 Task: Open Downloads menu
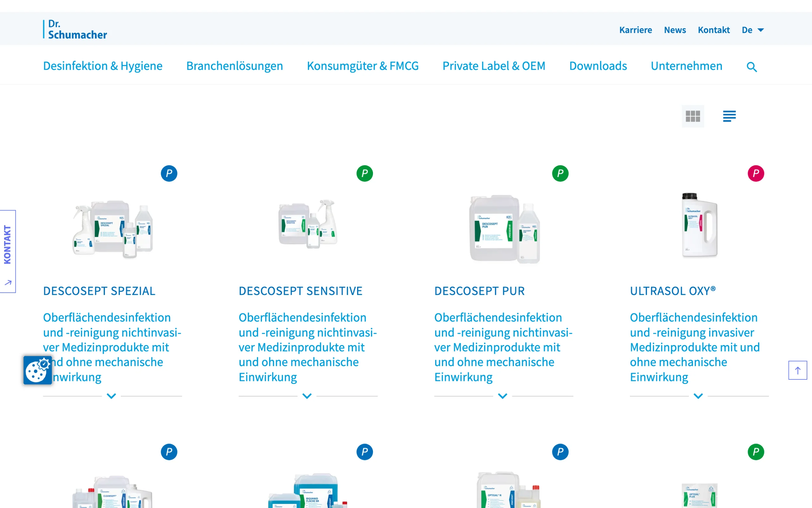pyautogui.click(x=598, y=66)
